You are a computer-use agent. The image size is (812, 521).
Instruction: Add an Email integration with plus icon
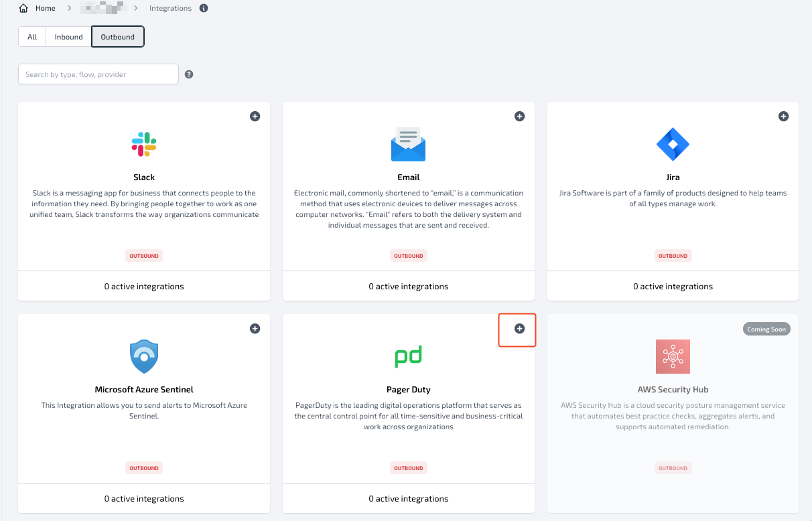point(519,117)
